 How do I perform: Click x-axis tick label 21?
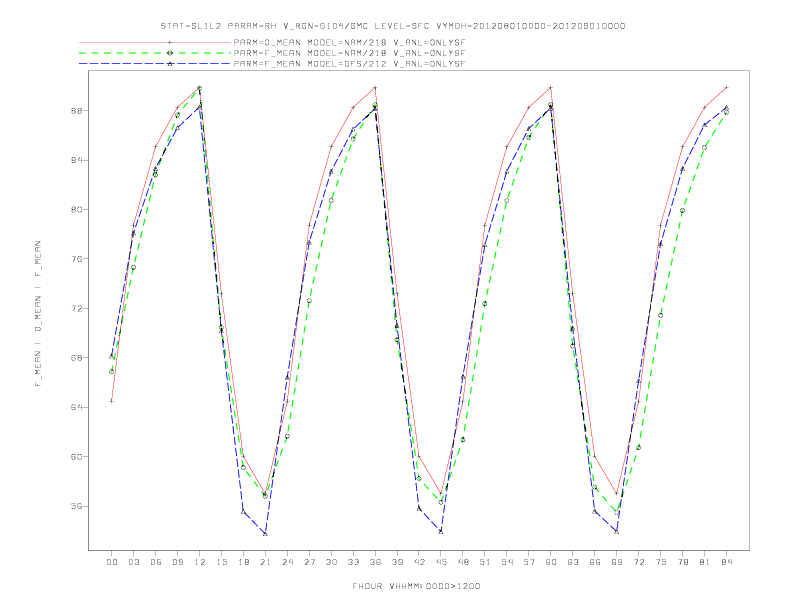point(265,562)
